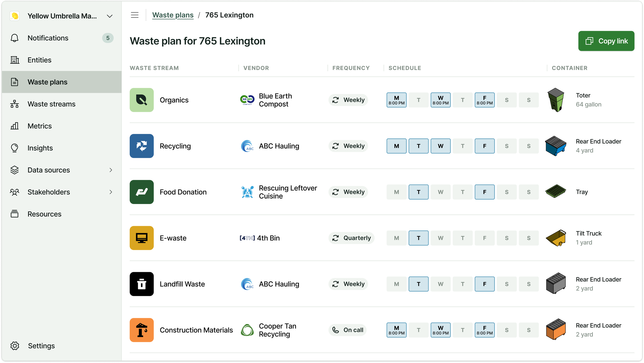Click the E-waste Quarterly frequency chip

(x=351, y=238)
